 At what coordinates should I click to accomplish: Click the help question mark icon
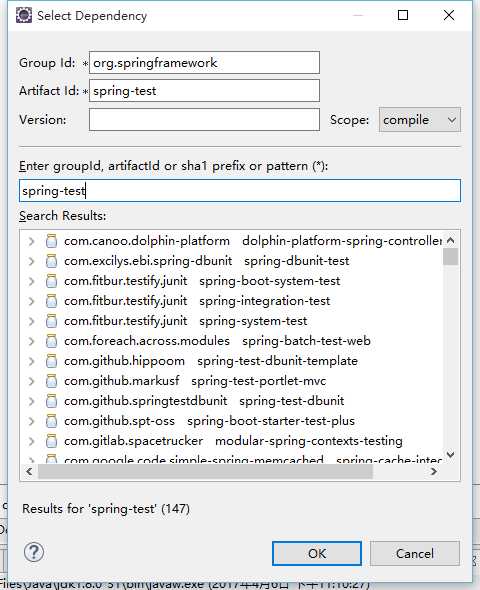click(x=34, y=552)
